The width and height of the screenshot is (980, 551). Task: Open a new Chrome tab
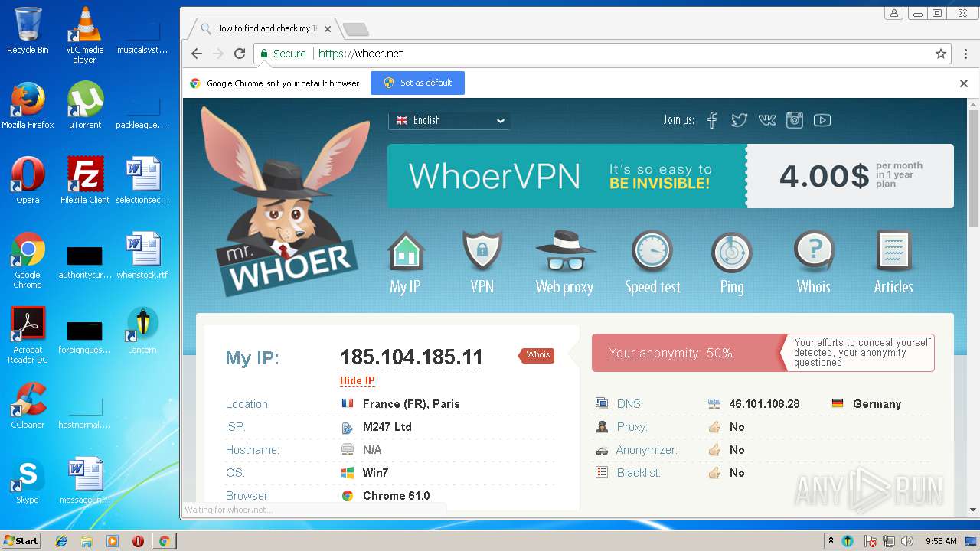tap(356, 30)
